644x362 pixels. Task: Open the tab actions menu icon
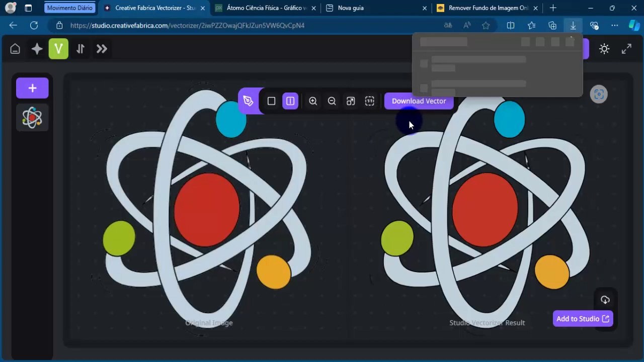28,8
